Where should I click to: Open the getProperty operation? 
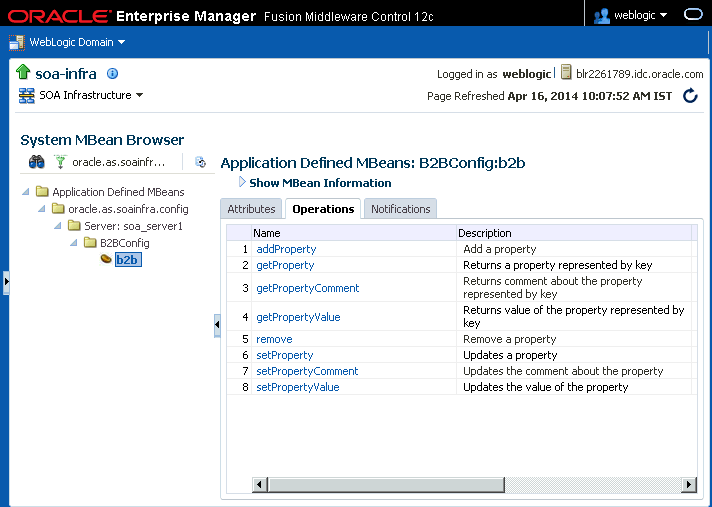pyautogui.click(x=285, y=265)
